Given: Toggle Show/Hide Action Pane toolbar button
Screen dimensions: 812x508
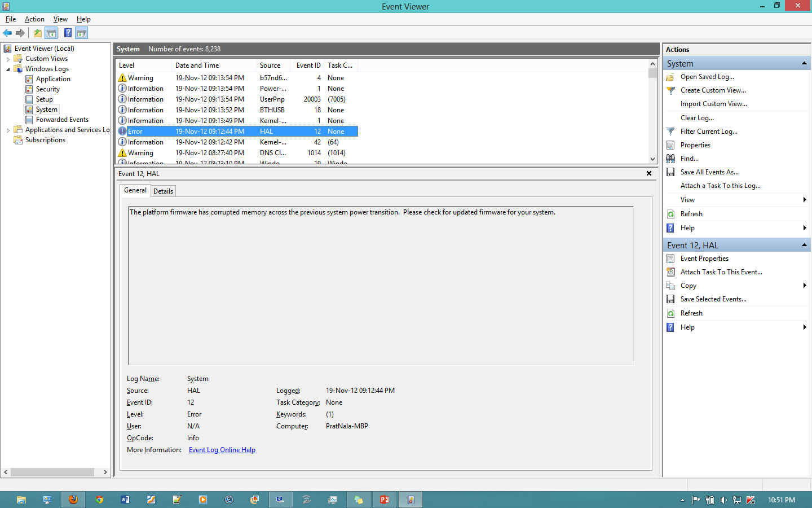Looking at the screenshot, I should click(82, 33).
